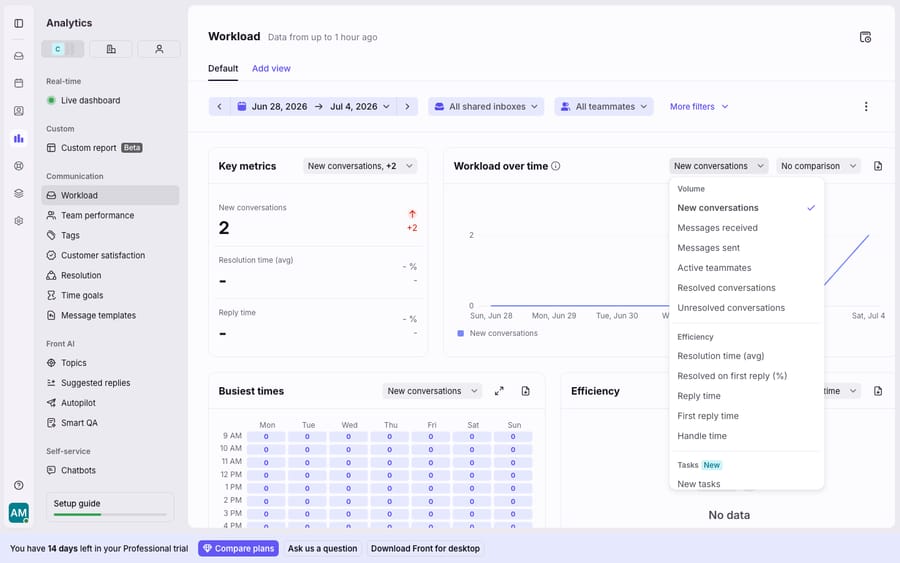Expand Busiest times chart to fullscreen
The height and width of the screenshot is (563, 900).
[499, 391]
